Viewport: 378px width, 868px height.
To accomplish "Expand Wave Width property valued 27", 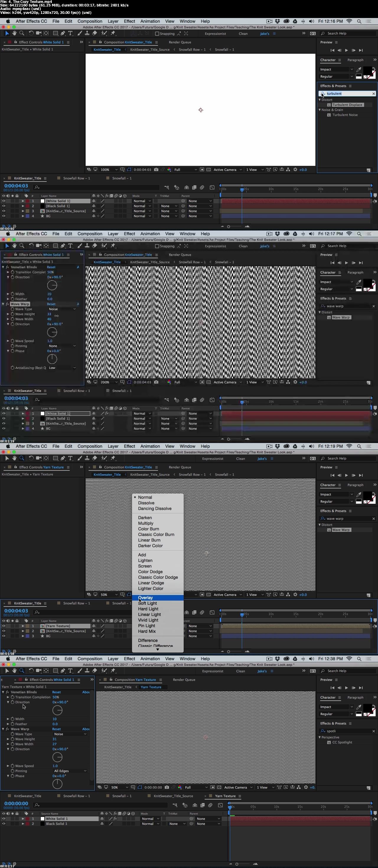I will pyautogui.click(x=8, y=744).
